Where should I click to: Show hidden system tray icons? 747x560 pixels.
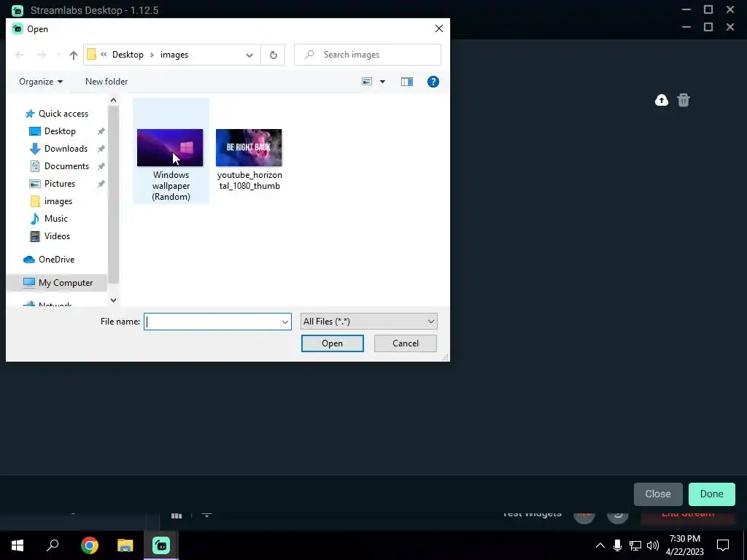[x=600, y=545]
